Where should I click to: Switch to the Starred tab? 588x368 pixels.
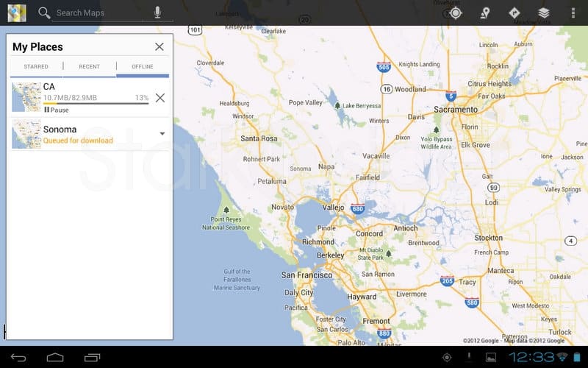tap(36, 66)
